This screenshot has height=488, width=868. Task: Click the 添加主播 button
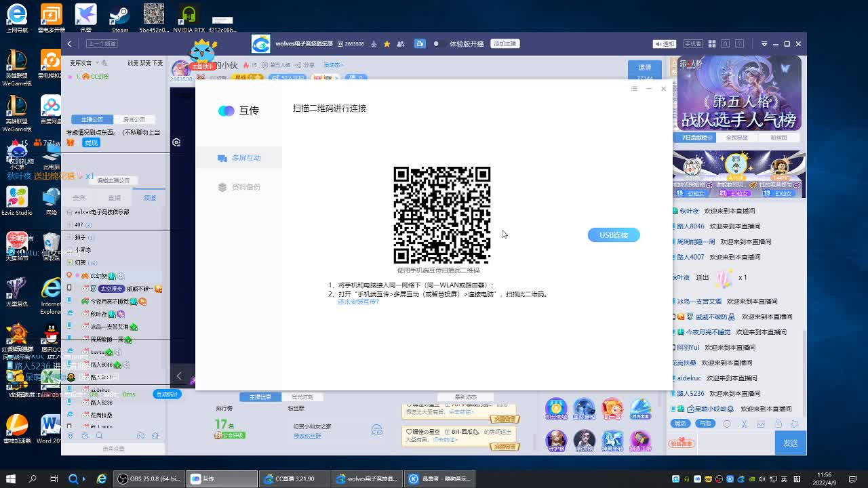pos(505,43)
